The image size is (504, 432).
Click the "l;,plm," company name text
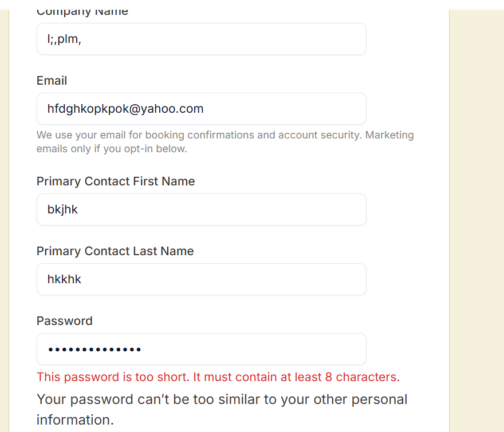click(x=64, y=39)
